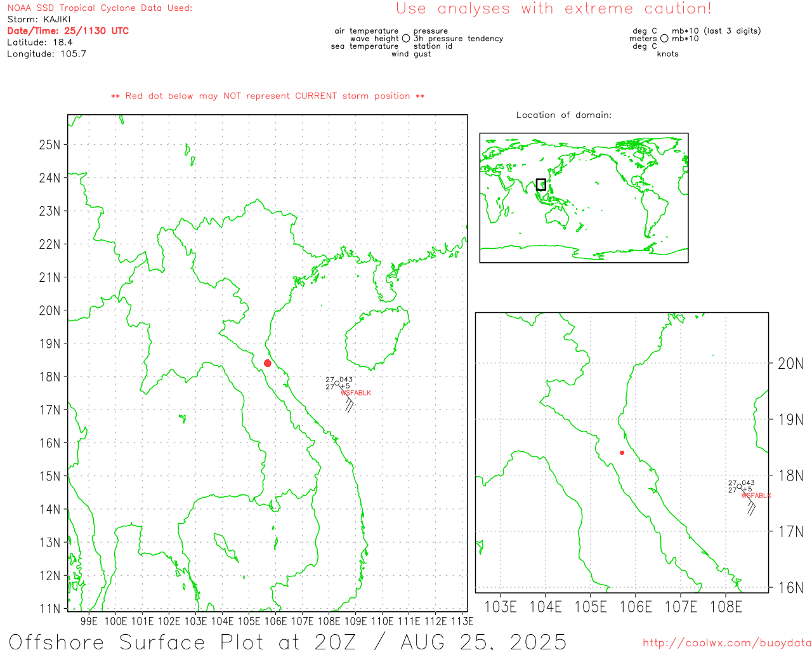Click the 109E longitude label on main map

click(355, 621)
